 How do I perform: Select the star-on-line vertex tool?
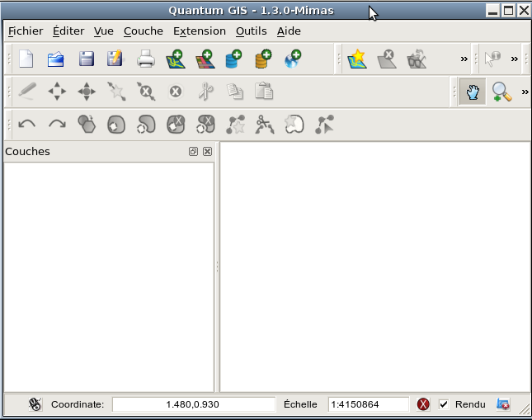click(116, 92)
